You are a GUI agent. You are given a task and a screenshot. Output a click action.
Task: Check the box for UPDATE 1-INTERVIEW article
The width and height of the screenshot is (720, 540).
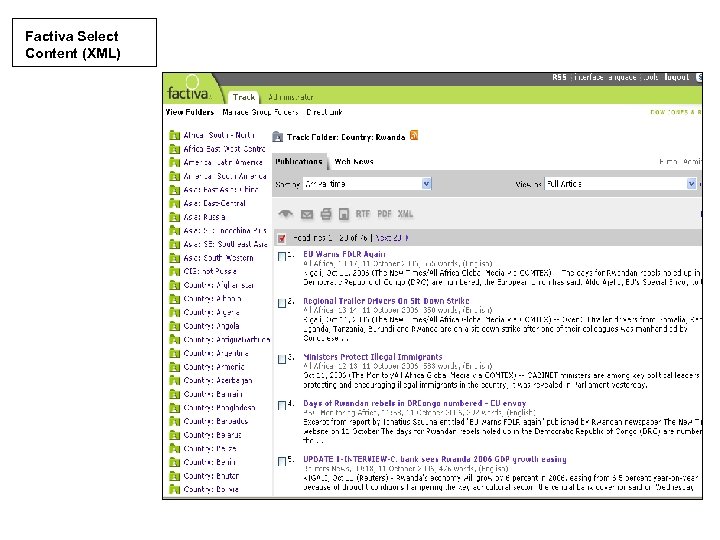[281, 461]
